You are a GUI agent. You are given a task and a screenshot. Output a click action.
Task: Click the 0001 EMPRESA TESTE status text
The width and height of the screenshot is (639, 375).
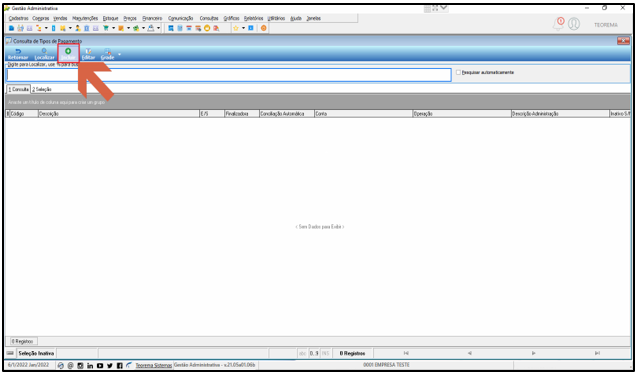point(386,365)
